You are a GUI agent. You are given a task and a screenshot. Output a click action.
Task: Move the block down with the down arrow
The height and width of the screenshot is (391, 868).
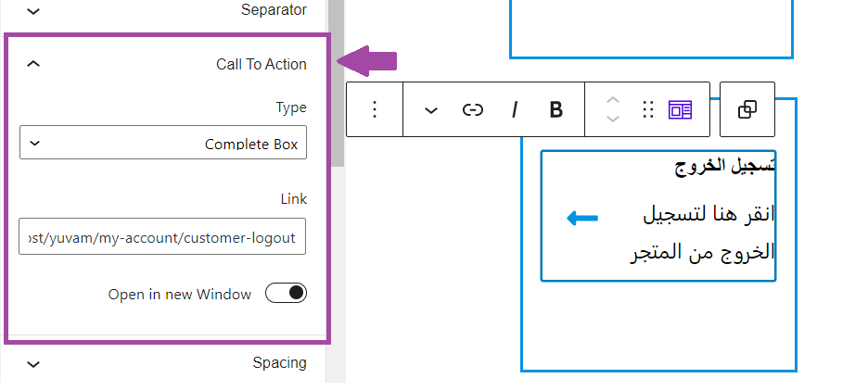612,119
